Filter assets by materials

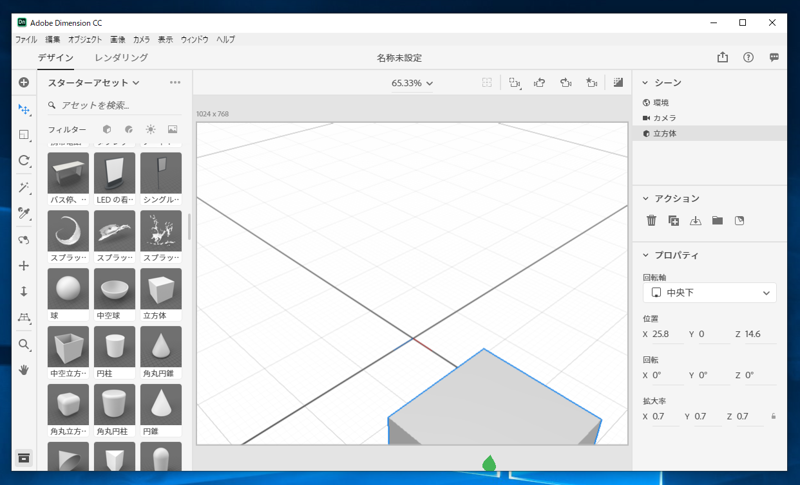coord(129,130)
